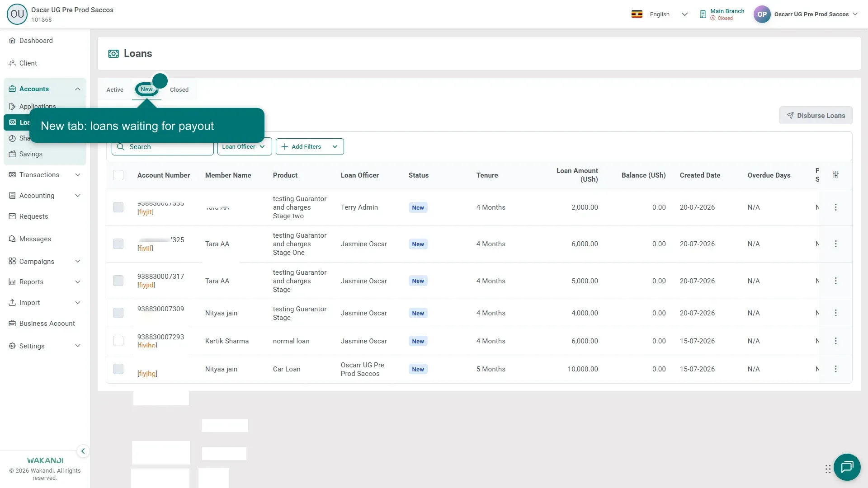Viewport: 868px width, 488px height.
Task: Collapse the Accounts section chevron
Action: click(x=78, y=89)
